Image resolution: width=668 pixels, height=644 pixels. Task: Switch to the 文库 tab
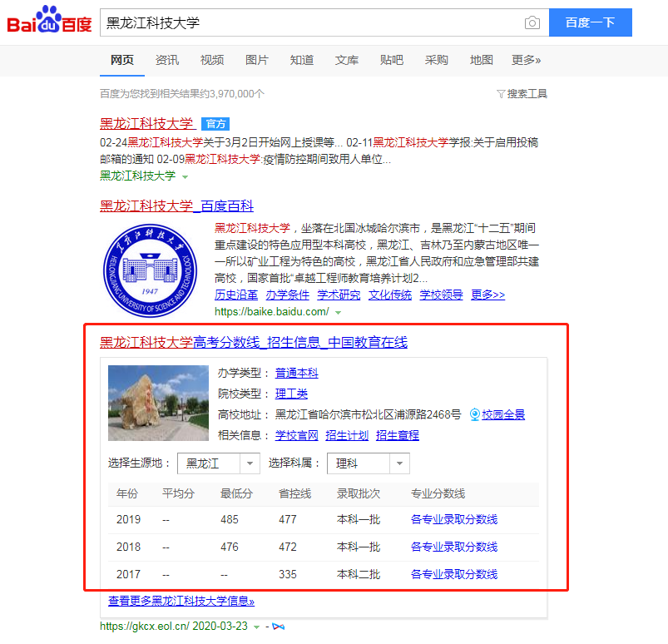(x=347, y=60)
